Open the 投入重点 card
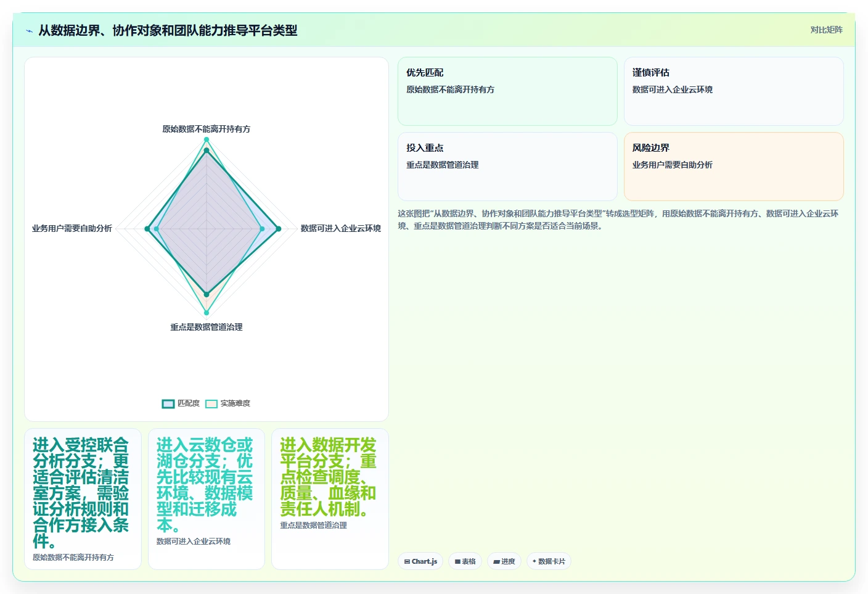Image resolution: width=868 pixels, height=594 pixels. click(507, 167)
